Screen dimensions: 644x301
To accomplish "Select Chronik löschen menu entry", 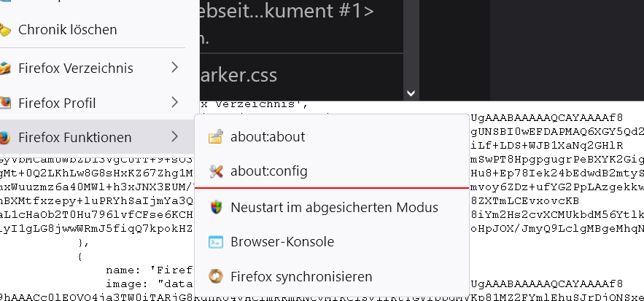I will pyautogui.click(x=67, y=31).
